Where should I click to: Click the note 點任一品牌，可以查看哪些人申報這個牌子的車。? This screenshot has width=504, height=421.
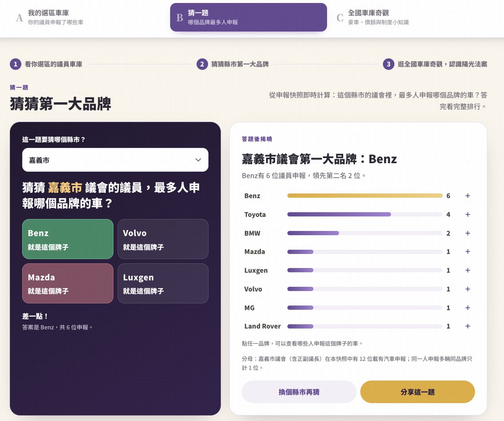(x=302, y=343)
